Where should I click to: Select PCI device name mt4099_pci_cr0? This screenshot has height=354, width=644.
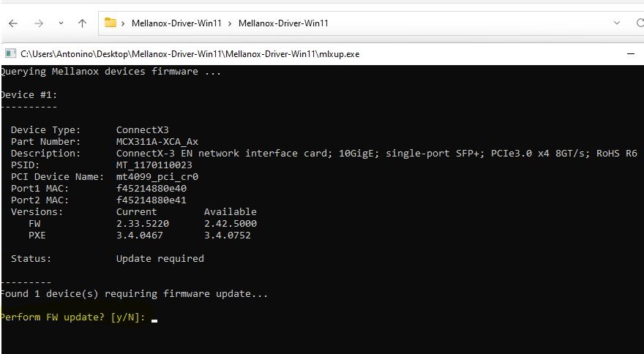[157, 177]
